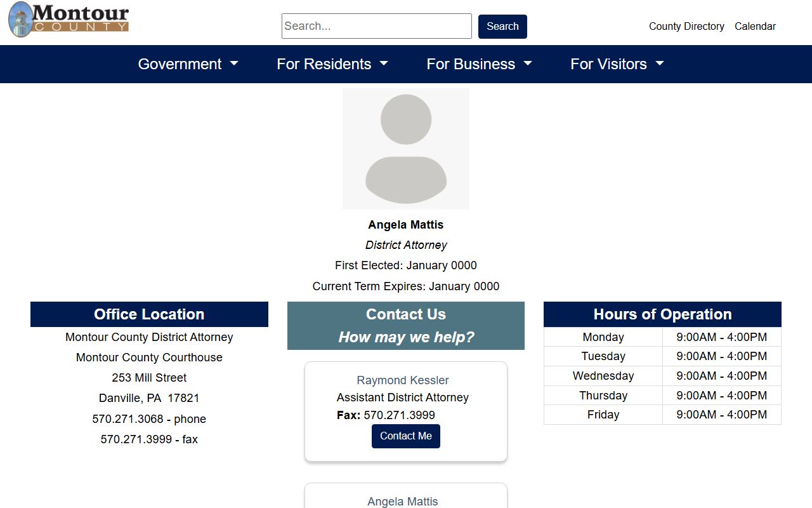Click into the Search text field
Image resolution: width=812 pixels, height=508 pixels.
tap(377, 26)
